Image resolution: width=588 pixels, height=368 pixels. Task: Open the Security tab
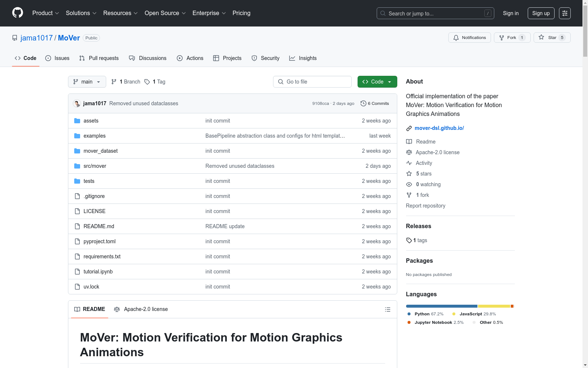265,58
